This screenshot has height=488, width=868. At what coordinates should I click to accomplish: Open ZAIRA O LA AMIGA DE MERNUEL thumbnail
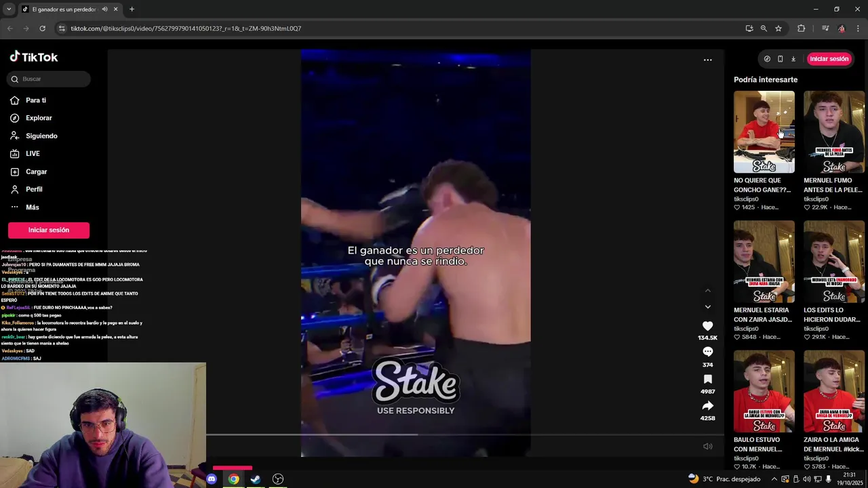click(x=834, y=391)
